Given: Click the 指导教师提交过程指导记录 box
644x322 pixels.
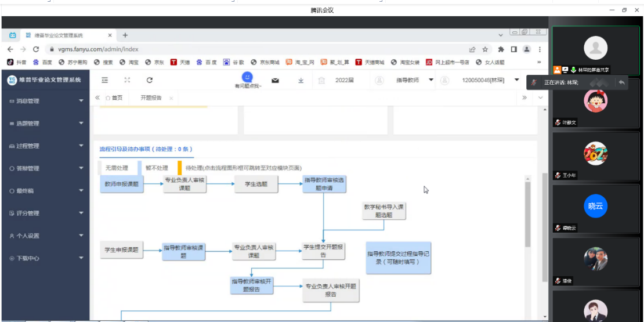Looking at the screenshot, I should tap(398, 258).
